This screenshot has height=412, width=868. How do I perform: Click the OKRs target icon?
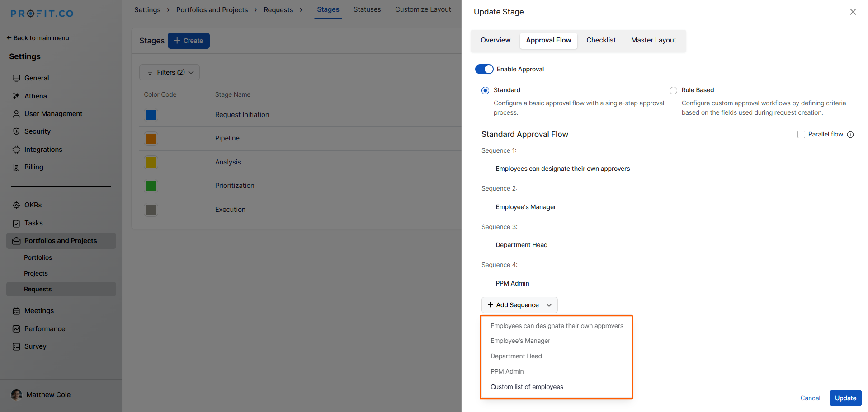click(x=16, y=205)
